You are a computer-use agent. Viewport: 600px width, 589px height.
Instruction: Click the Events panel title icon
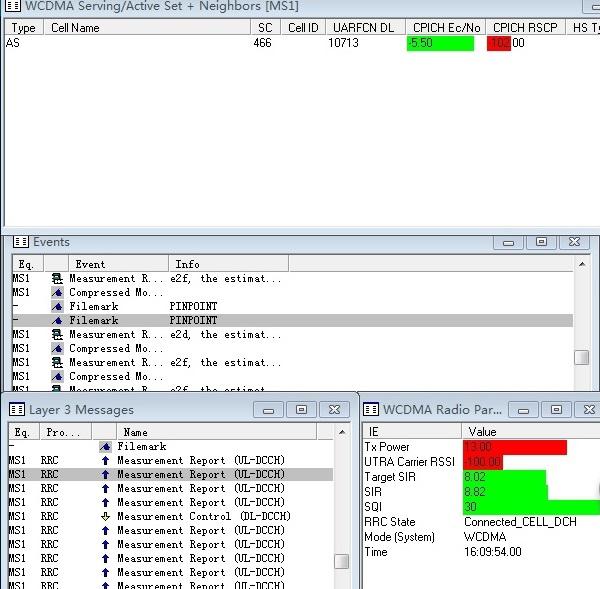coord(21,242)
